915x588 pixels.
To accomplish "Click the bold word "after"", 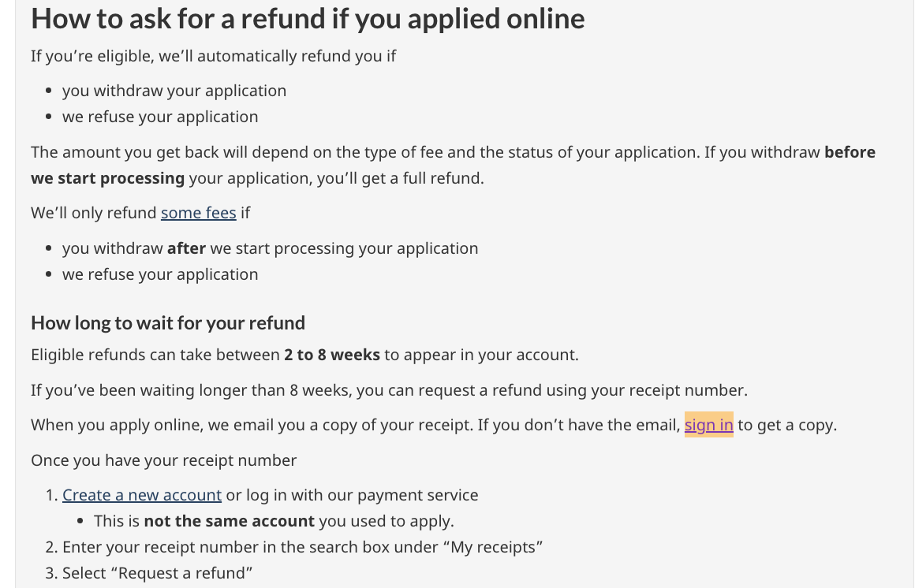I will point(186,248).
